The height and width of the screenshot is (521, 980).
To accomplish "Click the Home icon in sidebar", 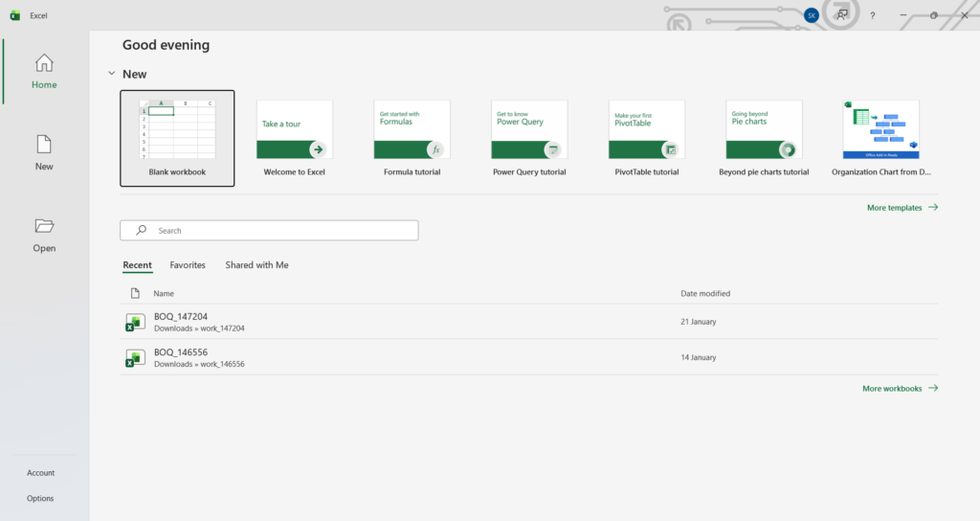I will click(x=44, y=63).
